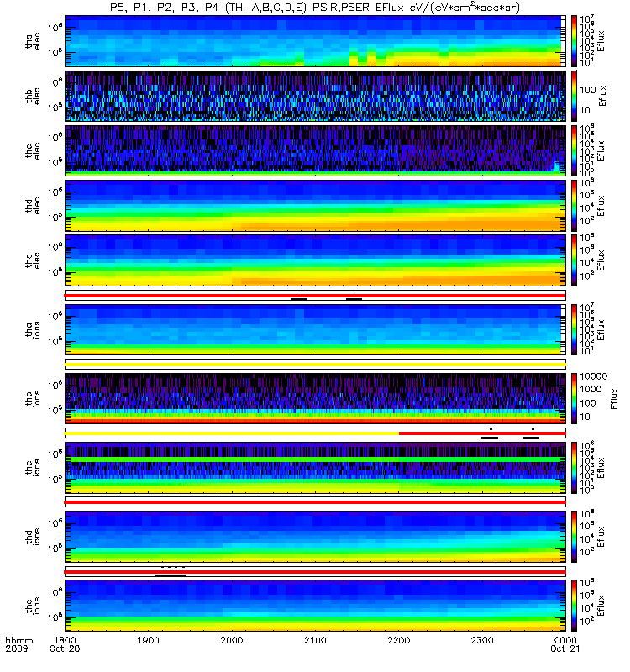Viewport: 630px width, 672px height.
Task: Click the 'thc ions' axis label
Action: (x=33, y=468)
